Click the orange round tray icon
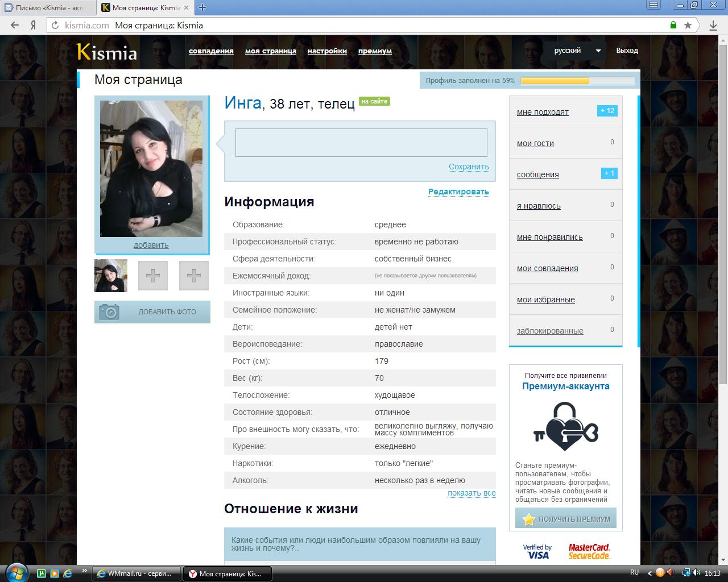 point(660,573)
